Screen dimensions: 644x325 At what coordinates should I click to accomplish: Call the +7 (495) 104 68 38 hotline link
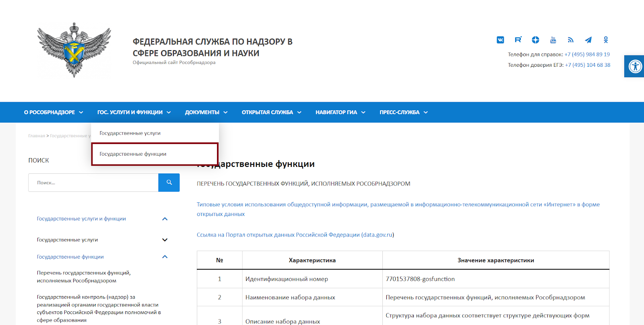[588, 65]
